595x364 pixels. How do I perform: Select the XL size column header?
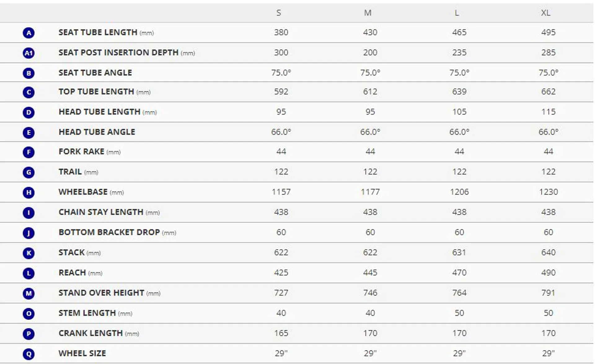[546, 13]
